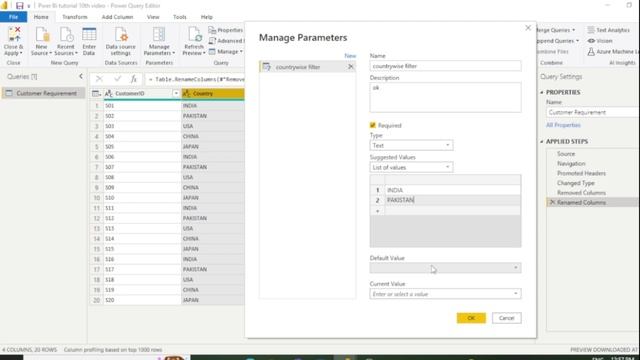This screenshot has height=360, width=640.
Task: Click the query Name field in settings
Action: tap(593, 112)
